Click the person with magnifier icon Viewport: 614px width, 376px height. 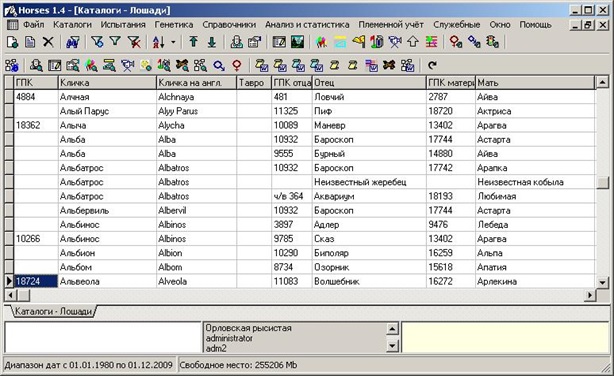tap(36, 65)
